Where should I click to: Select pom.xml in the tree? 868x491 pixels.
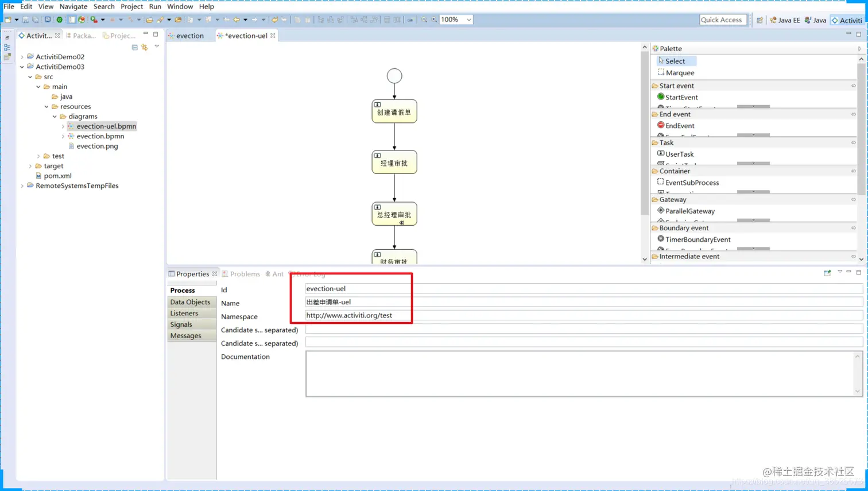pos(53,176)
